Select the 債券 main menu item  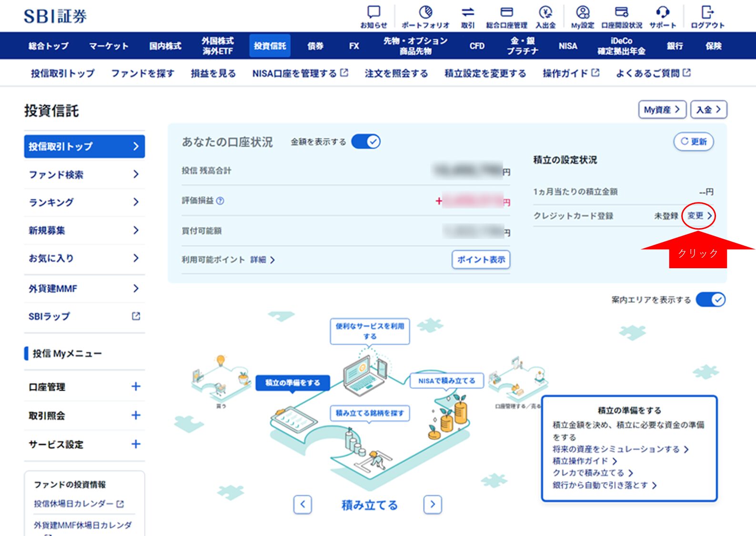click(315, 46)
